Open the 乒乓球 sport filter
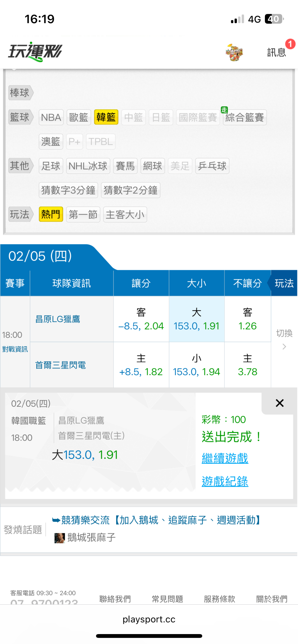The width and height of the screenshot is (298, 644). click(212, 166)
